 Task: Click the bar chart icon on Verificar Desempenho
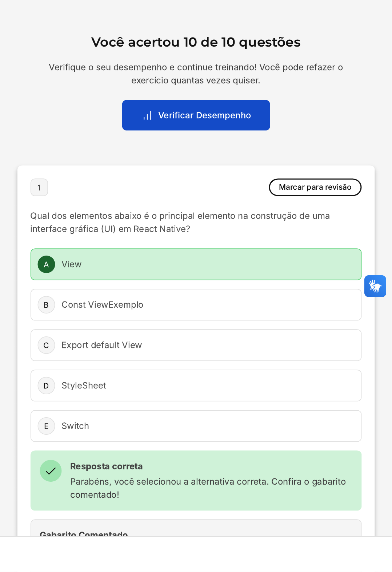pos(147,115)
